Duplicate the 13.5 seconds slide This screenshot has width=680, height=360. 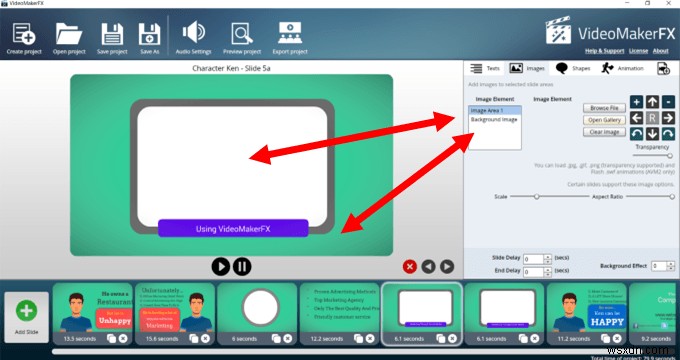(x=111, y=339)
